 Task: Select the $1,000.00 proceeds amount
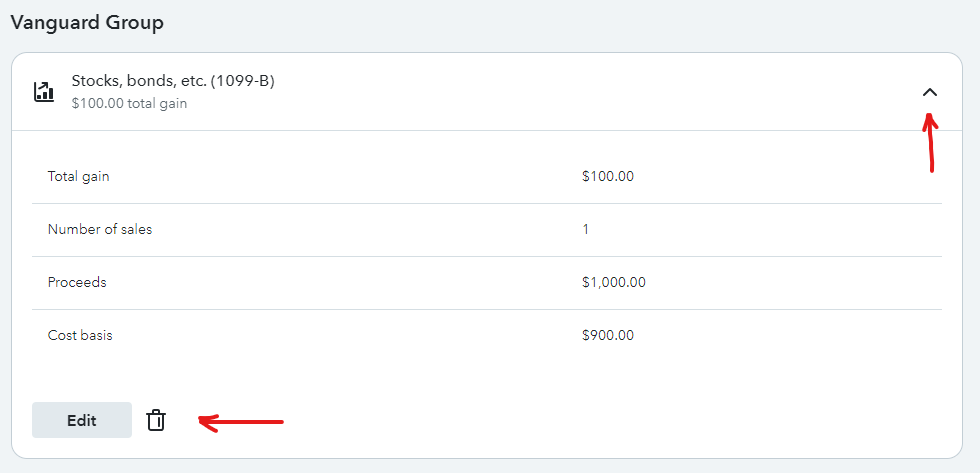point(614,283)
